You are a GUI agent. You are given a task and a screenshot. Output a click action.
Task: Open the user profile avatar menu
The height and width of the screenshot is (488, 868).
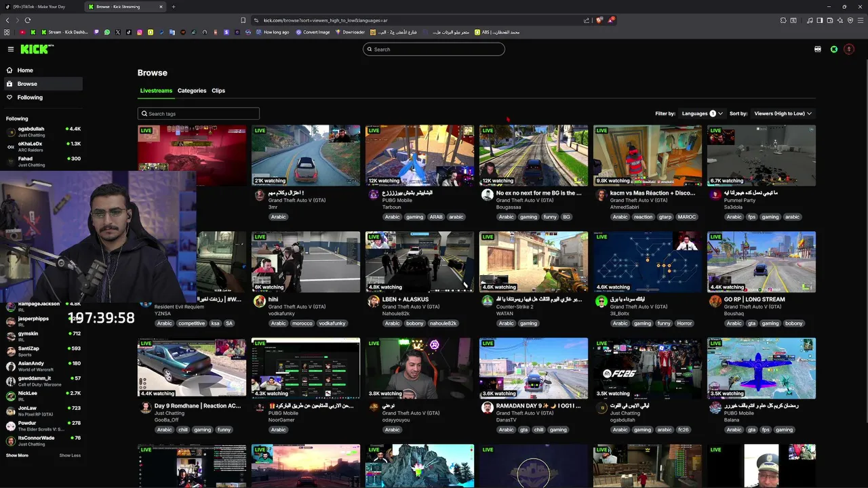848,49
